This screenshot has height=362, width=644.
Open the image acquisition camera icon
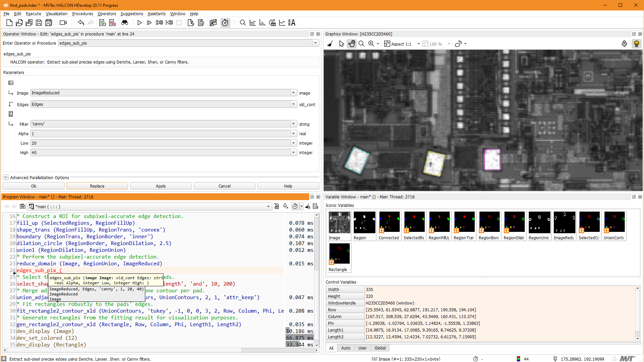pyautogui.click(x=63, y=23)
